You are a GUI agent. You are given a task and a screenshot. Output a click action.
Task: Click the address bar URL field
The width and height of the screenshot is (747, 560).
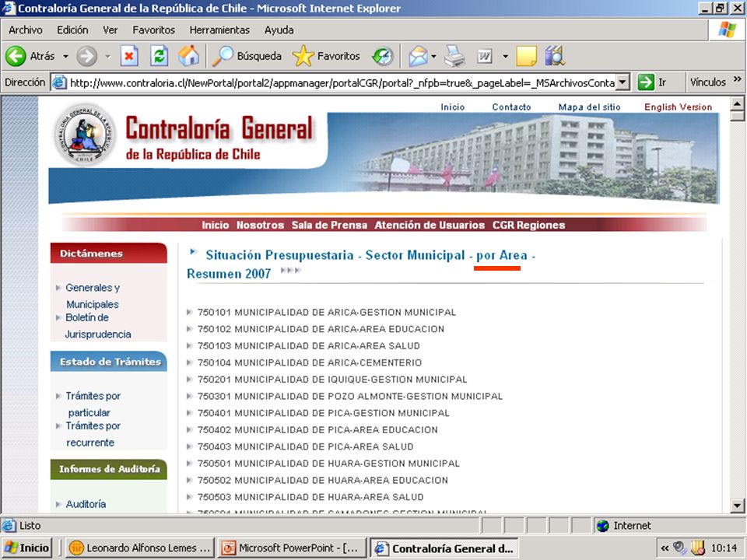coord(342,83)
